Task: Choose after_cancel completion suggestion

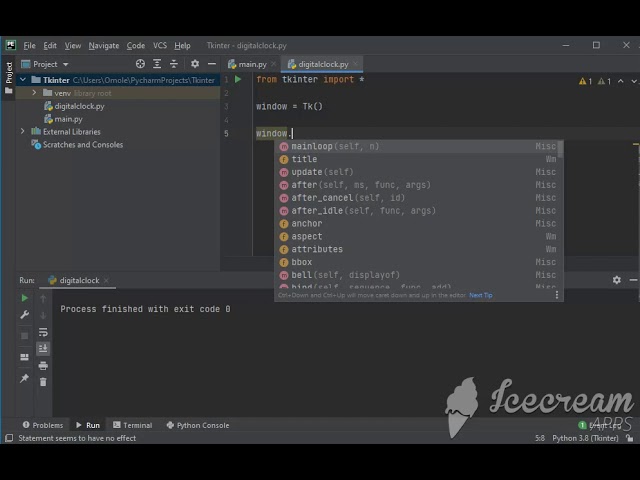Action: [x=416, y=198]
